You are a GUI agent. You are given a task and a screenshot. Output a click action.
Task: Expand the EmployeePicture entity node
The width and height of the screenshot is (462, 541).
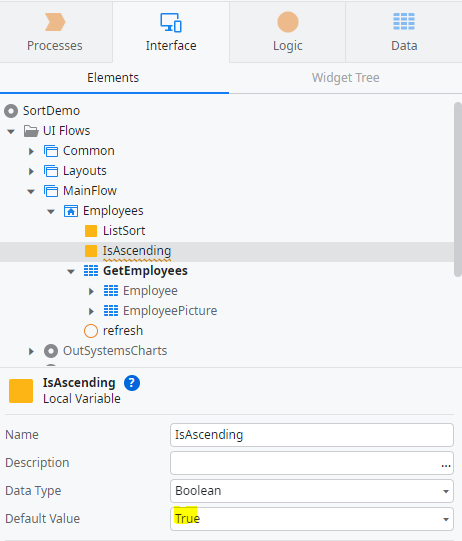91,312
